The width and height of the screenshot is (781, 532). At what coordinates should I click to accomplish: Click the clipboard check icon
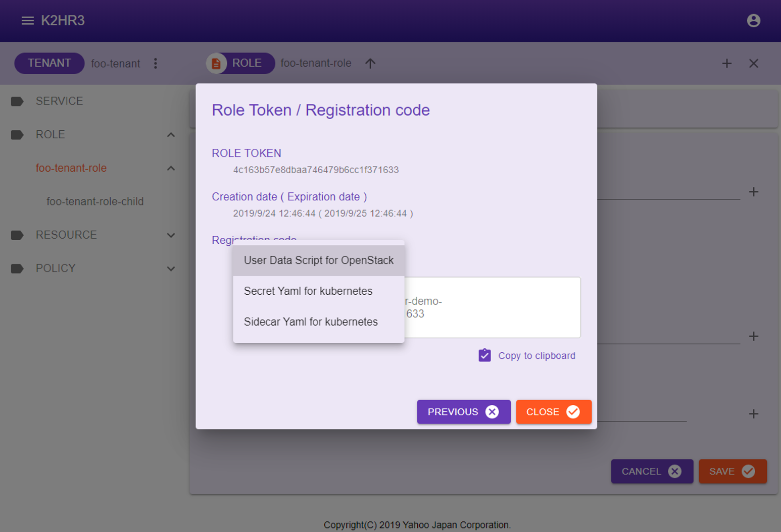(484, 355)
